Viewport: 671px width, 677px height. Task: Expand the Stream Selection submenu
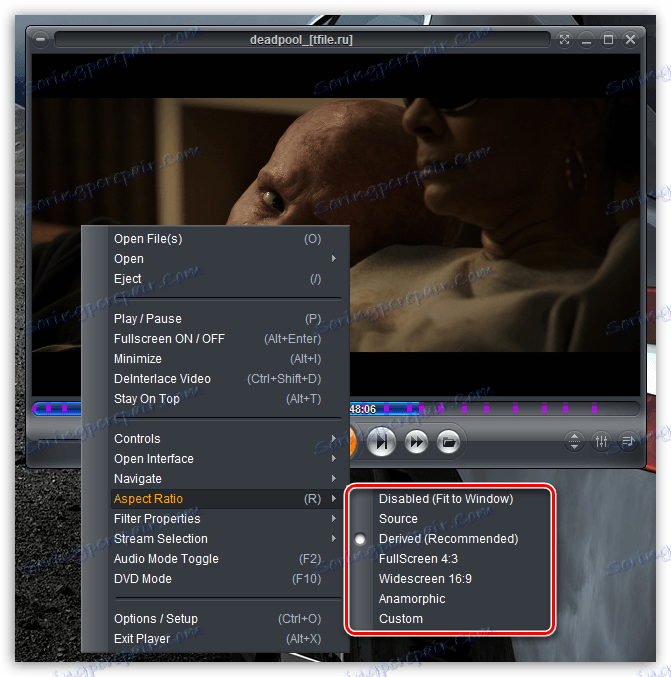point(225,539)
